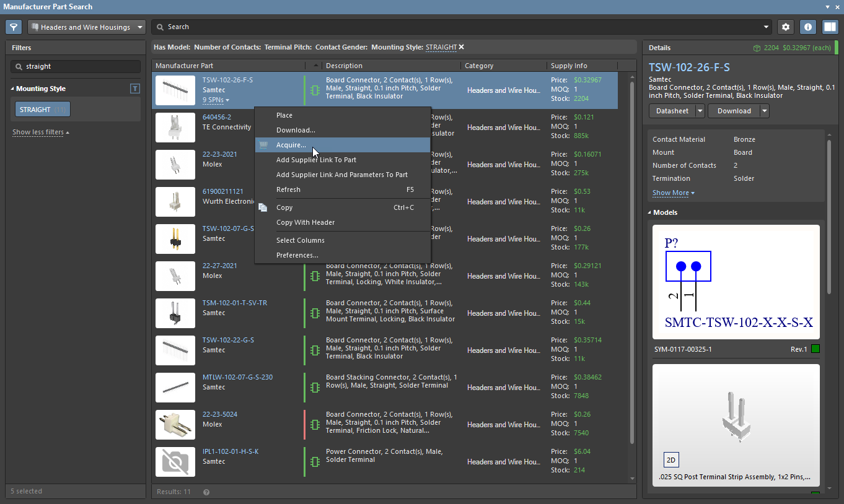Click the Download button in Details
The height and width of the screenshot is (504, 844).
point(734,111)
